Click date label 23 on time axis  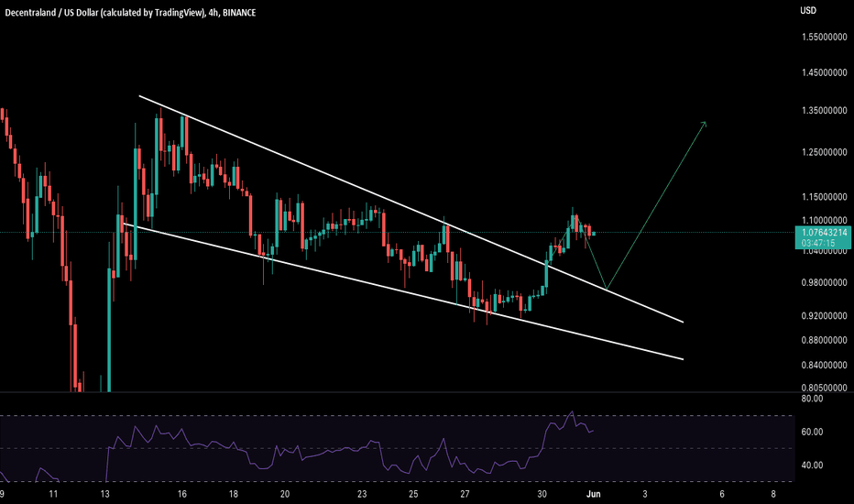(362, 494)
